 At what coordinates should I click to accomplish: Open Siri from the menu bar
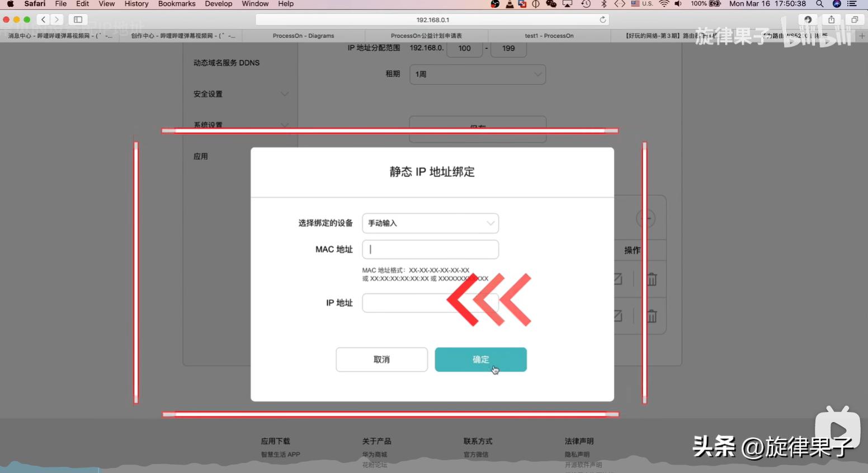click(837, 4)
